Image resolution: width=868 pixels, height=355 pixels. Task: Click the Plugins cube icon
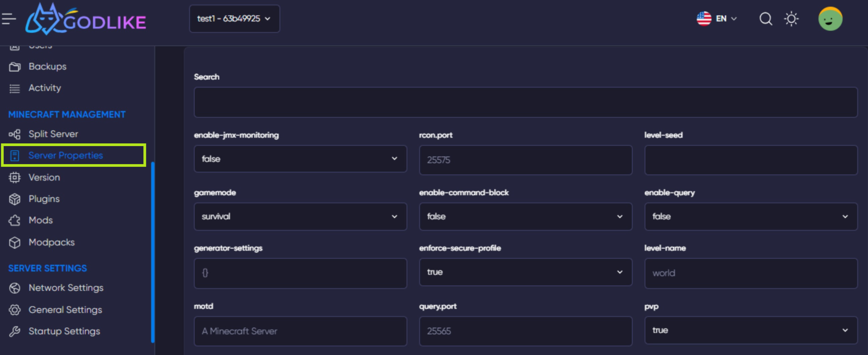coord(15,199)
